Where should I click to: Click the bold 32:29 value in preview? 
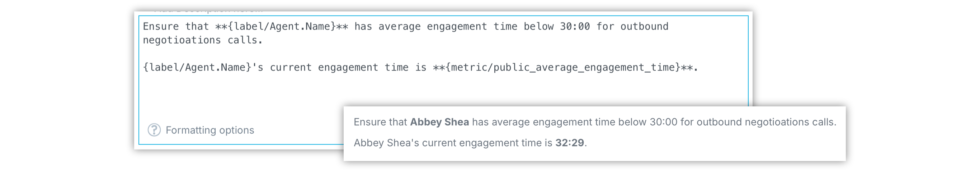coord(570,143)
